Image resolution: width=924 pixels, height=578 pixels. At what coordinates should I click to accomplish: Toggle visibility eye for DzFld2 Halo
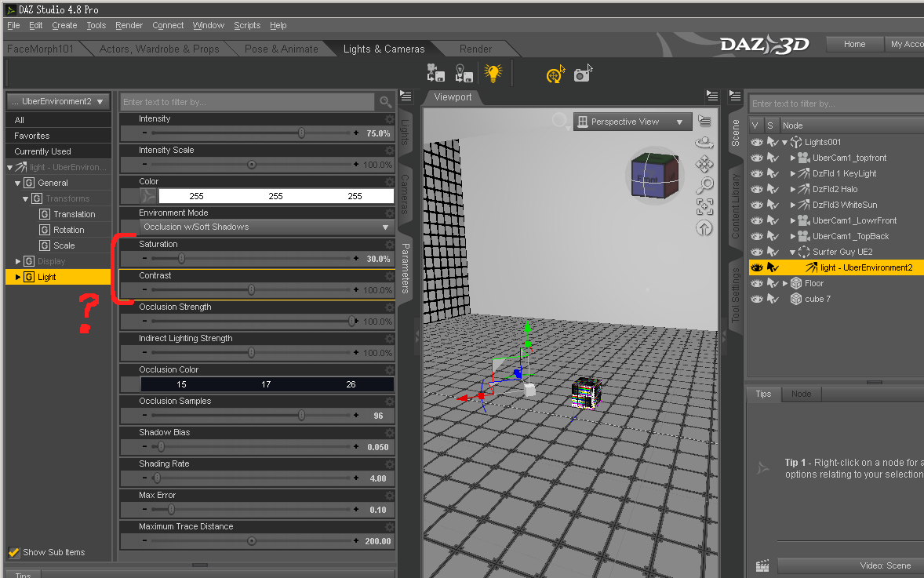pos(757,189)
